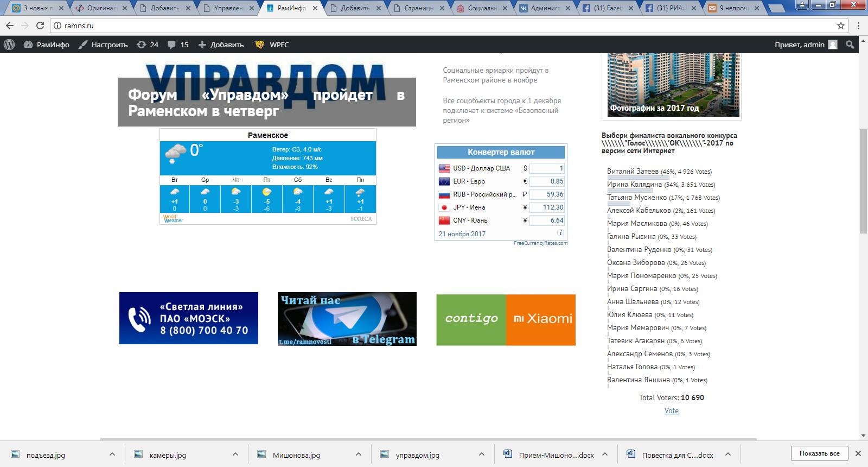Image resolution: width=868 pixels, height=467 pixels.
Task: Go back using the browser arrow
Action: pos(9,26)
